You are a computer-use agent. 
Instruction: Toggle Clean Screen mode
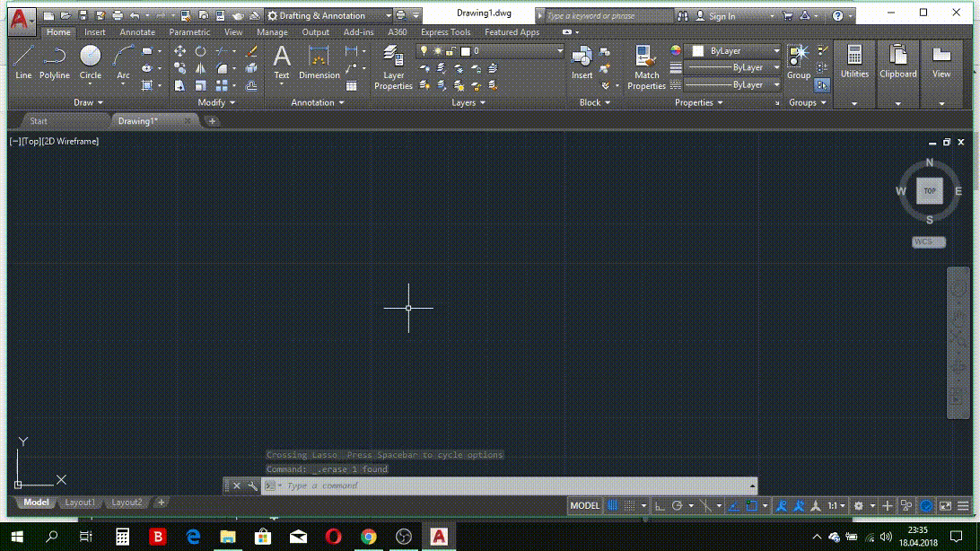[946, 505]
